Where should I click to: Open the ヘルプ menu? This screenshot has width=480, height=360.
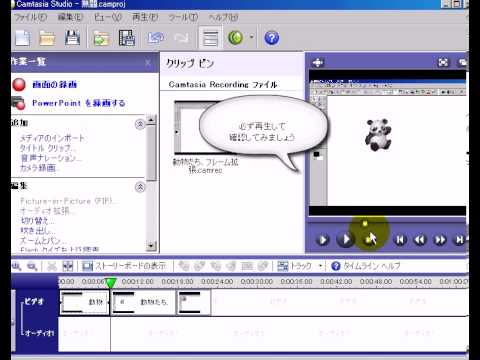click(223, 17)
